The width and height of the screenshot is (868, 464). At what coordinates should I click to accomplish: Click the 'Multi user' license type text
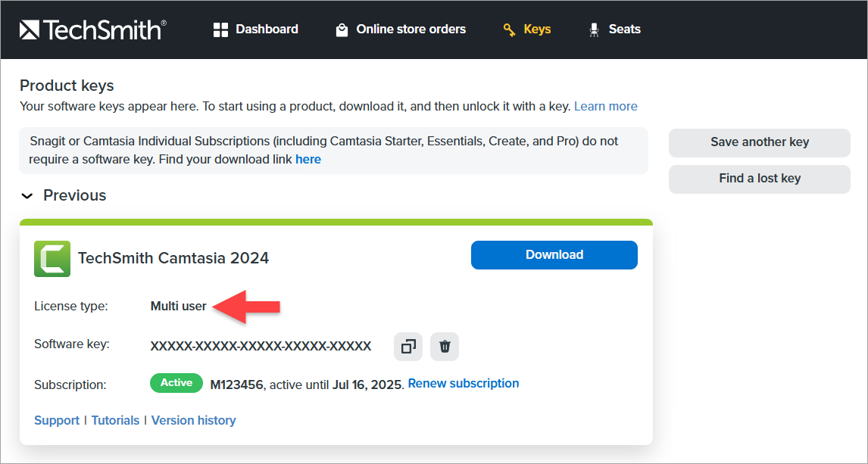tap(178, 307)
